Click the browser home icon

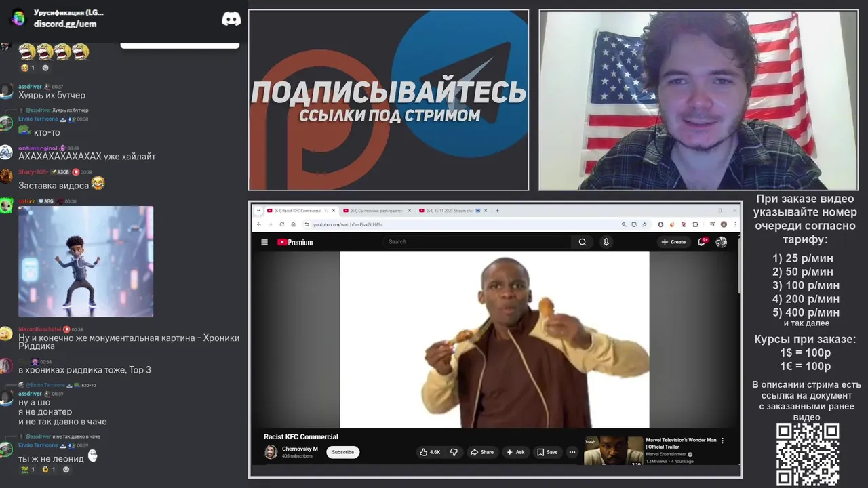[x=293, y=224]
